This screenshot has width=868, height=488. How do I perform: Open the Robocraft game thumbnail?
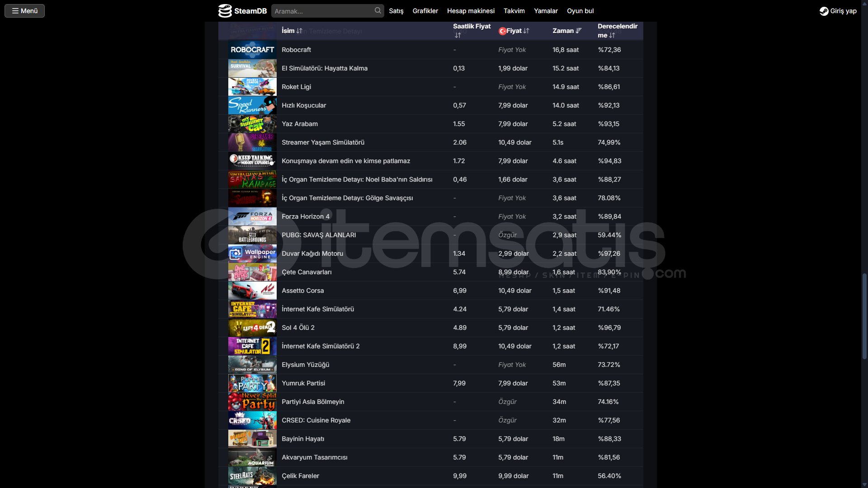[252, 50]
